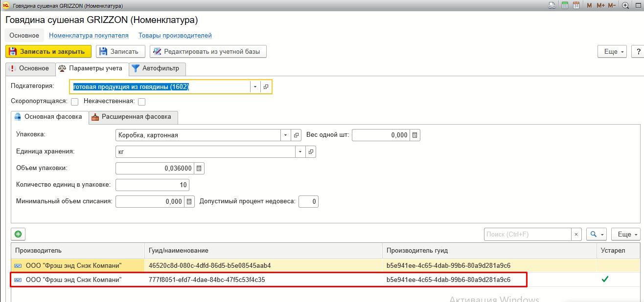The image size is (644, 302).
Task: Click the Объем упаковки value 0,036000
Action: point(155,169)
